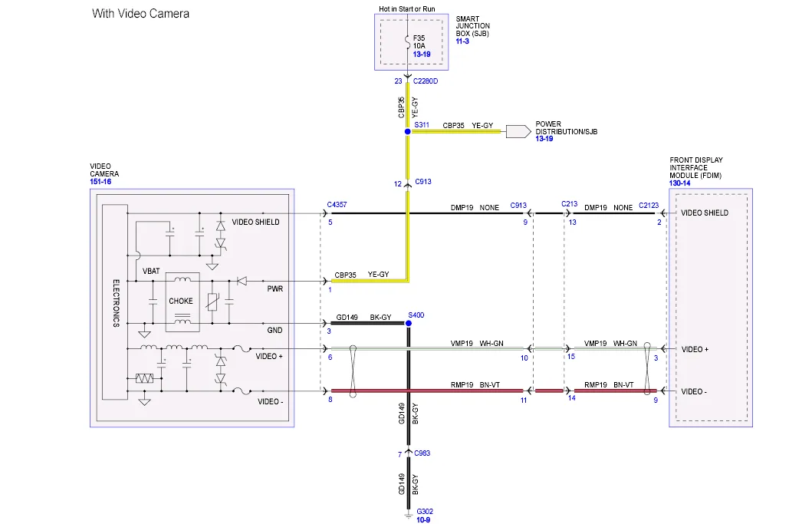The width and height of the screenshot is (812, 524).
Task: Click the blue S400 splice dot
Action: point(408,324)
